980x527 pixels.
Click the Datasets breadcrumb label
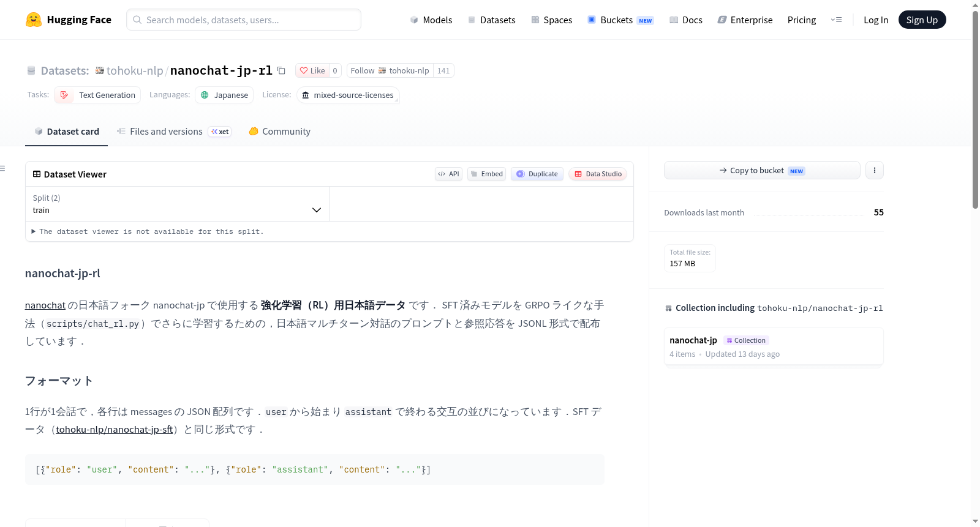click(64, 70)
